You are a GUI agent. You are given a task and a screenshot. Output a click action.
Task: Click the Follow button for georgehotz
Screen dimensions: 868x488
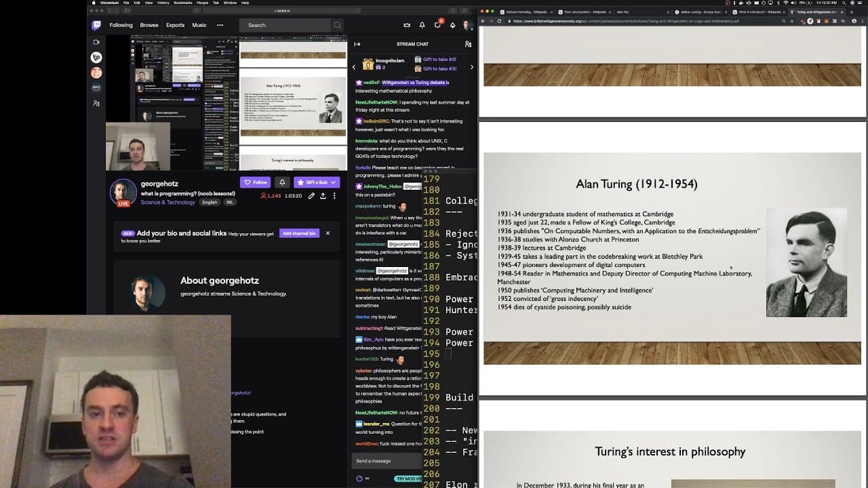coord(256,182)
